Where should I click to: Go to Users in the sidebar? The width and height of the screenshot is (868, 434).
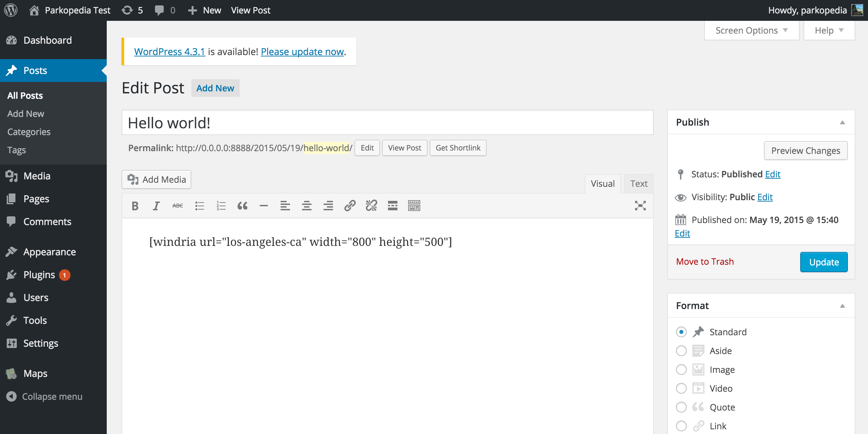click(x=53, y=297)
